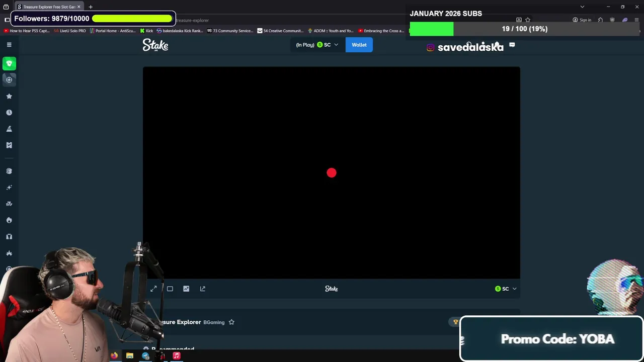
Task: Open the star Favourites sidebar icon
Action: coord(9,96)
